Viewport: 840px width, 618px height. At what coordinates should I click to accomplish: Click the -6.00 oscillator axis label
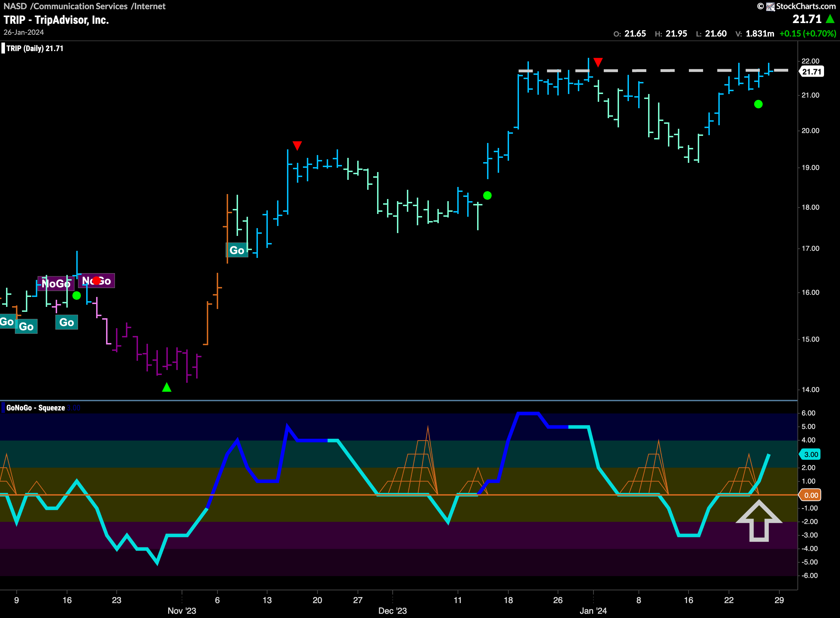[x=809, y=575]
